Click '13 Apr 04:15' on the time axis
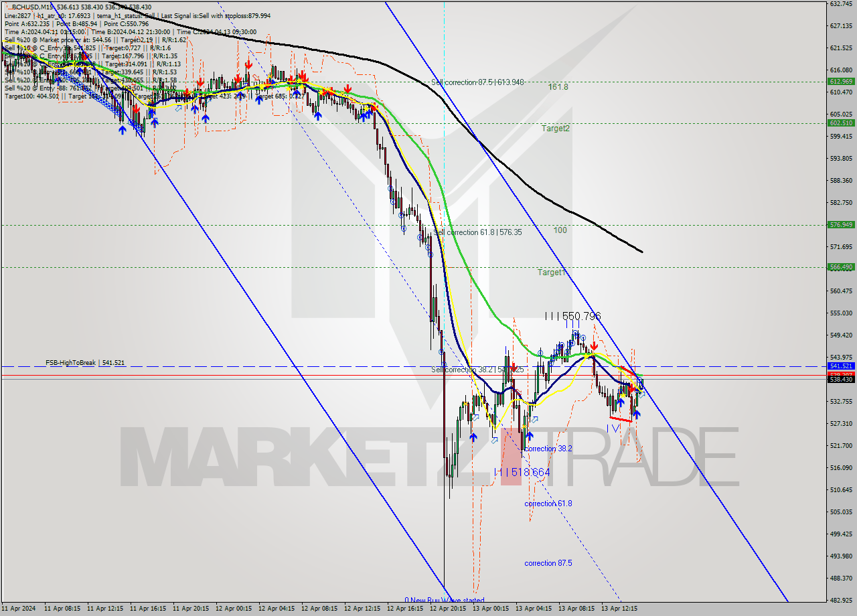857x616 pixels. [534, 609]
